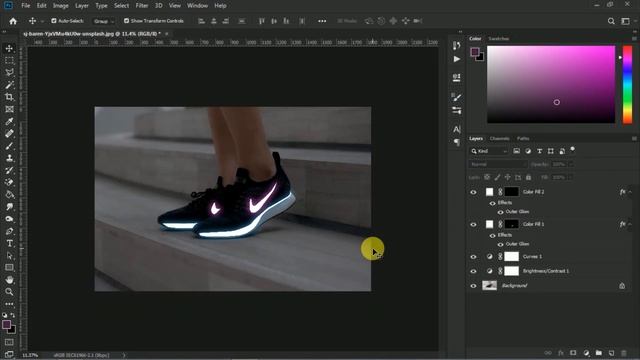This screenshot has height=360, width=640.
Task: Select the Magic Wand tool
Action: 9,85
